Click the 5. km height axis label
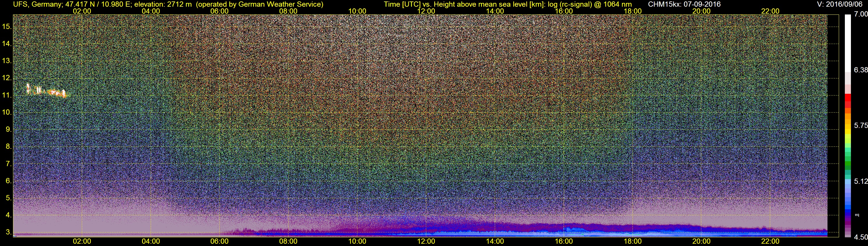 (x=8, y=198)
